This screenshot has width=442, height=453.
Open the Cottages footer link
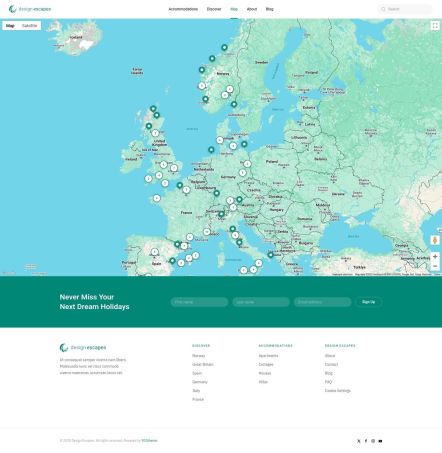click(266, 364)
